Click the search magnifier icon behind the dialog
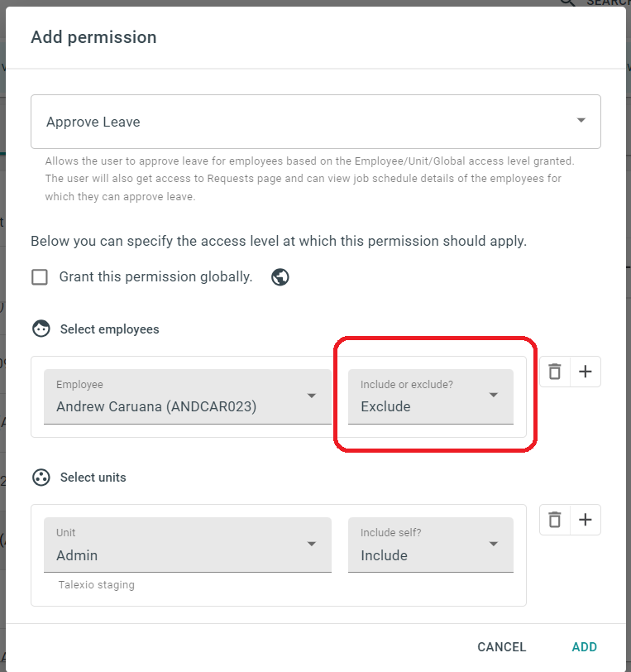Viewport: 631px width, 672px height. tap(568, 2)
